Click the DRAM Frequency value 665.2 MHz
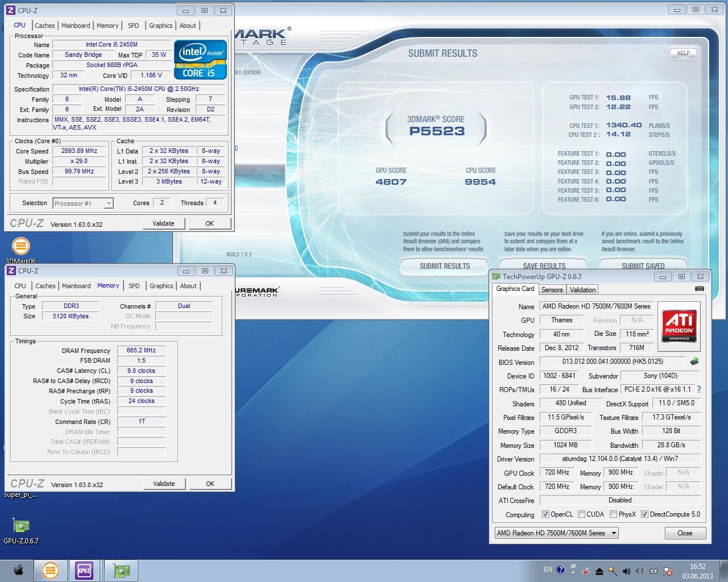 coord(141,350)
